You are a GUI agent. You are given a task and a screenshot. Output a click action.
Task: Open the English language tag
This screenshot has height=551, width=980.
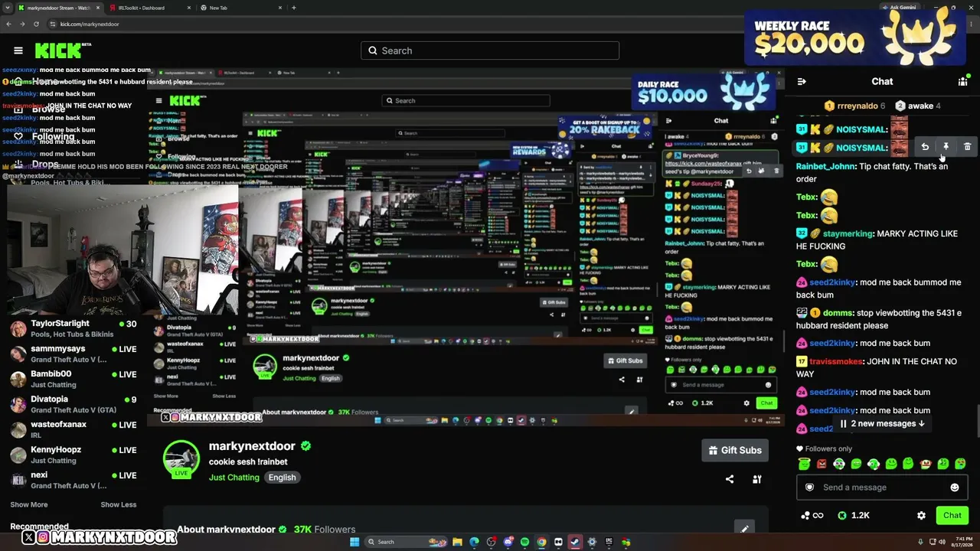pos(282,478)
